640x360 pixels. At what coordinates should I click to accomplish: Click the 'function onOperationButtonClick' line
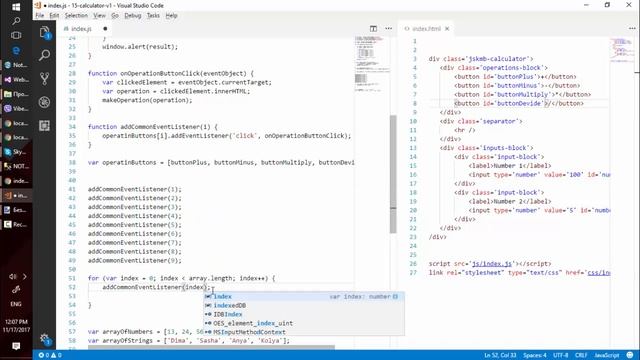[171, 73]
